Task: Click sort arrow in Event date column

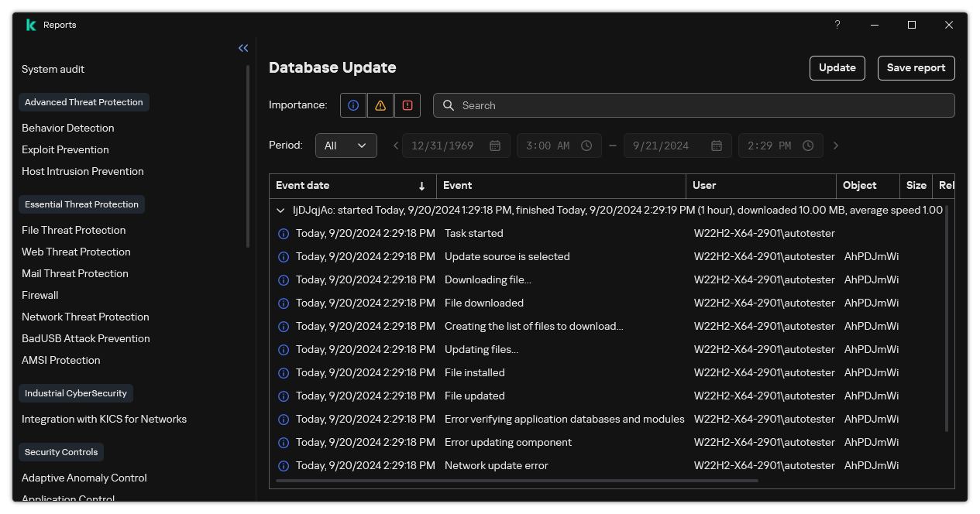Action: [421, 186]
